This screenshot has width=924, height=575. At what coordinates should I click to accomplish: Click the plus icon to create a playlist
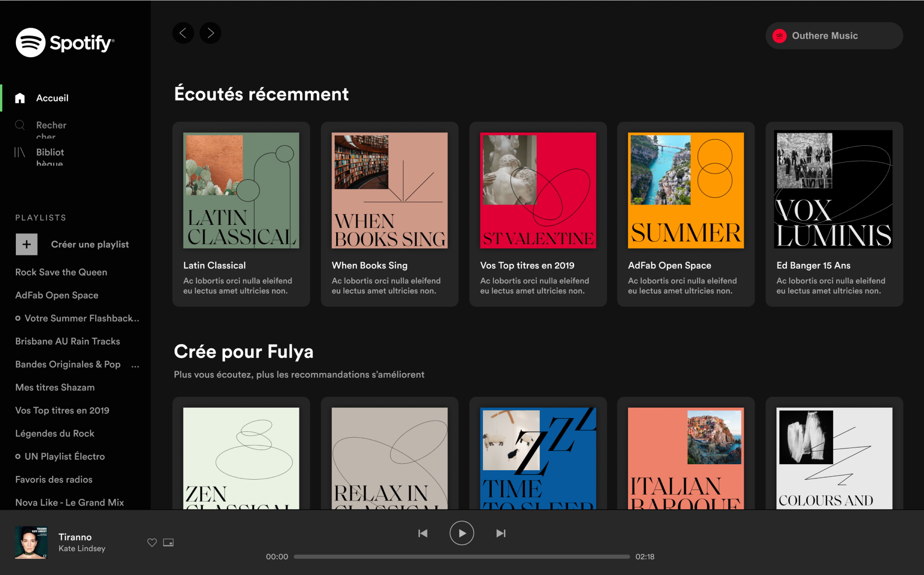27,244
